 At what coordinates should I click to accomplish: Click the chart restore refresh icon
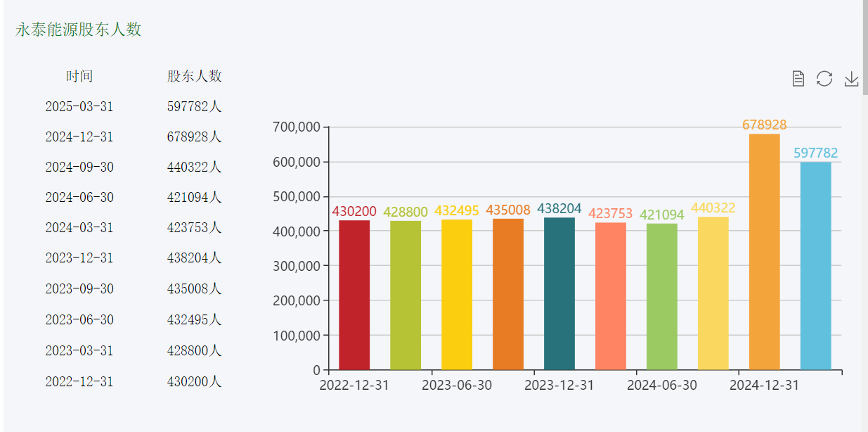coord(824,78)
